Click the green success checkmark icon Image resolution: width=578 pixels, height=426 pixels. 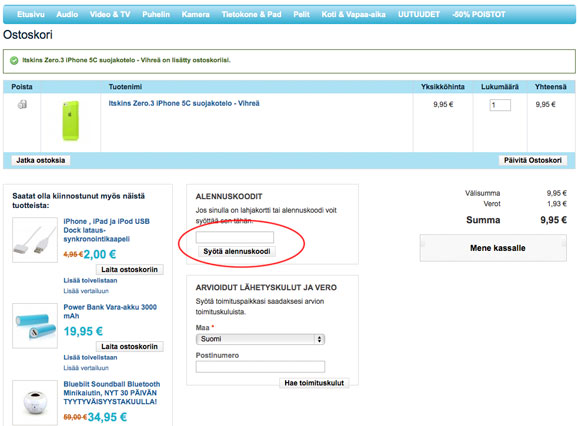[x=14, y=60]
